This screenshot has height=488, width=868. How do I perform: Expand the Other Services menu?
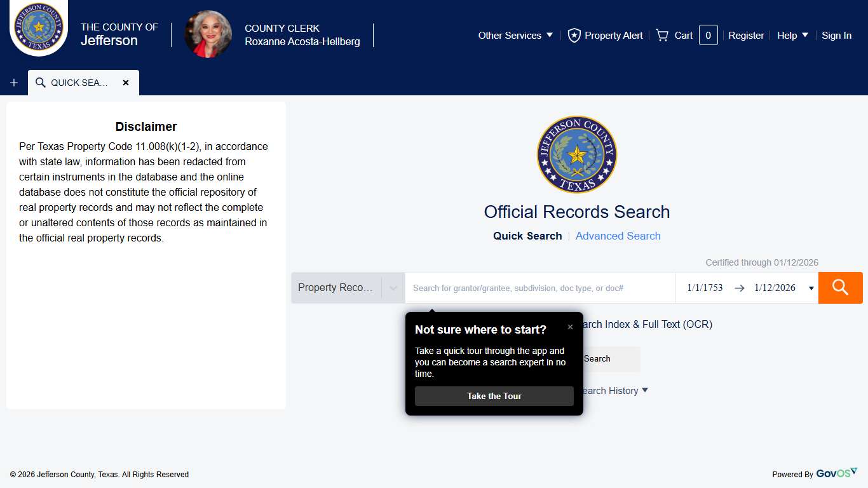(515, 36)
